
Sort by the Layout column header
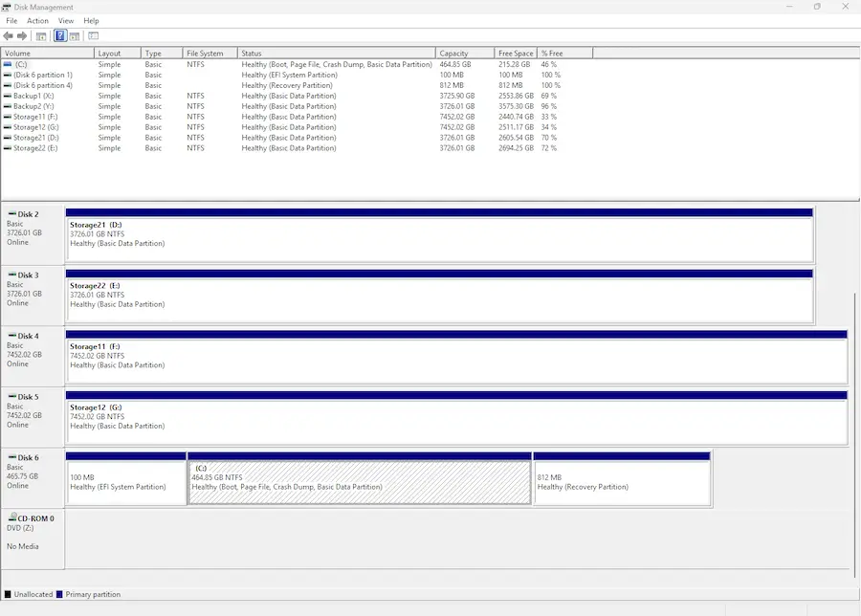pyautogui.click(x=117, y=54)
